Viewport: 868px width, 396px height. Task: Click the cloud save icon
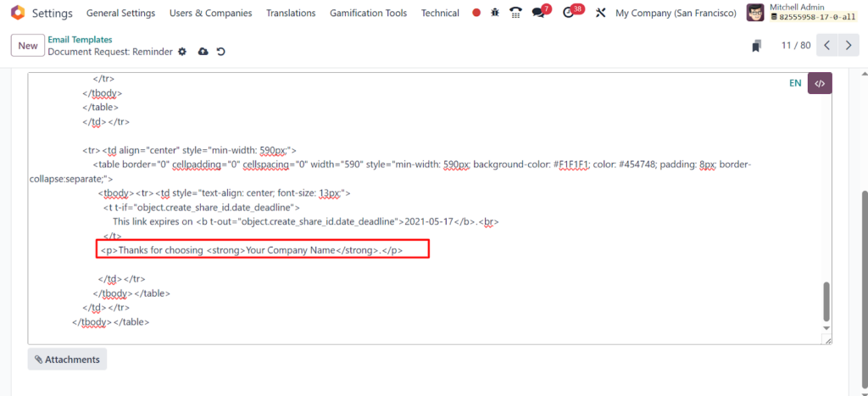[x=203, y=52]
